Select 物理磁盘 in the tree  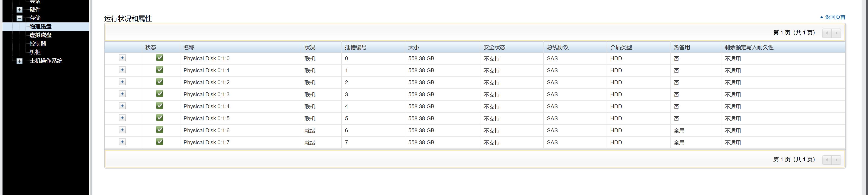40,26
